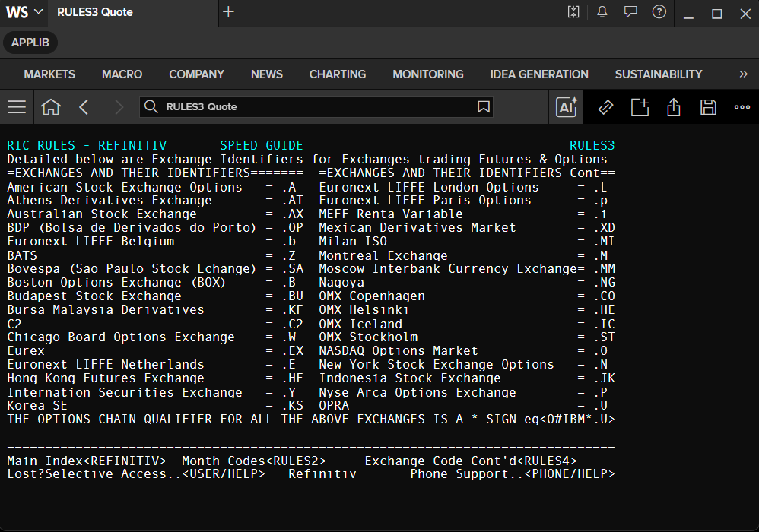Image resolution: width=759 pixels, height=532 pixels.
Task: Open the hamburger menu icon
Action: [x=17, y=107]
